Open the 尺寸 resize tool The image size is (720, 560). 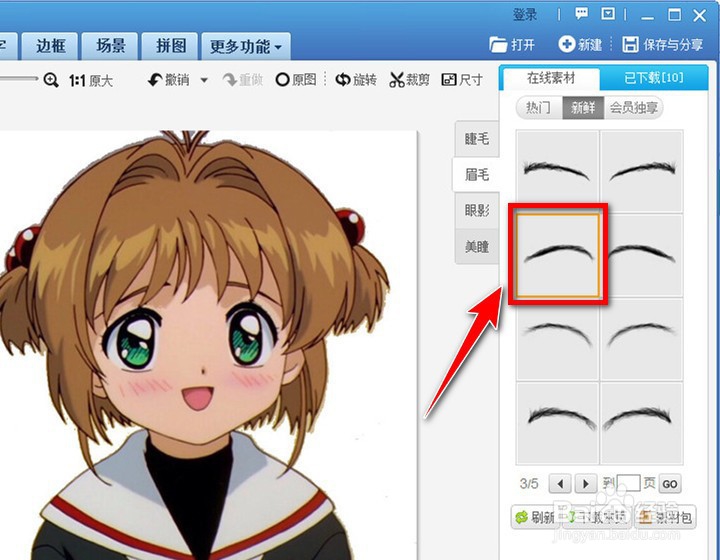point(462,80)
